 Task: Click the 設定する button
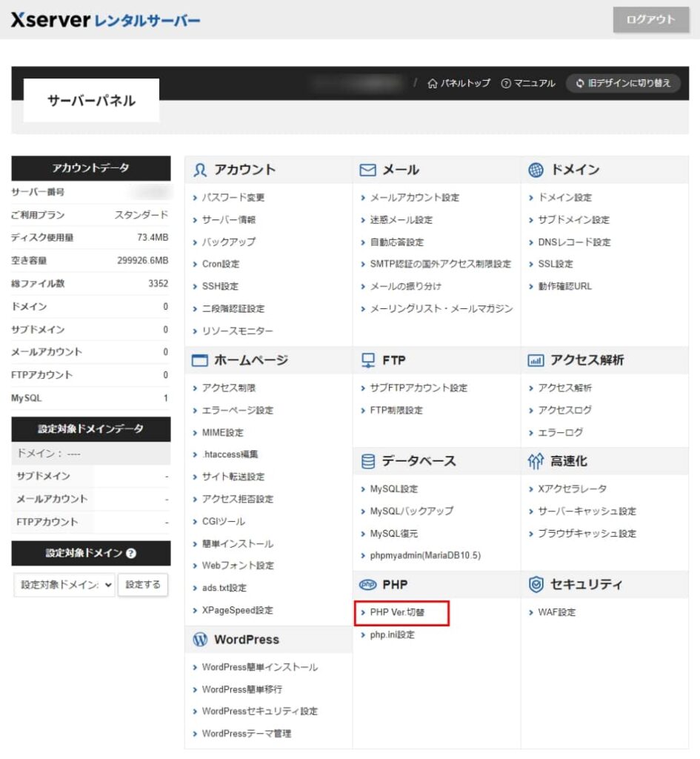143,585
